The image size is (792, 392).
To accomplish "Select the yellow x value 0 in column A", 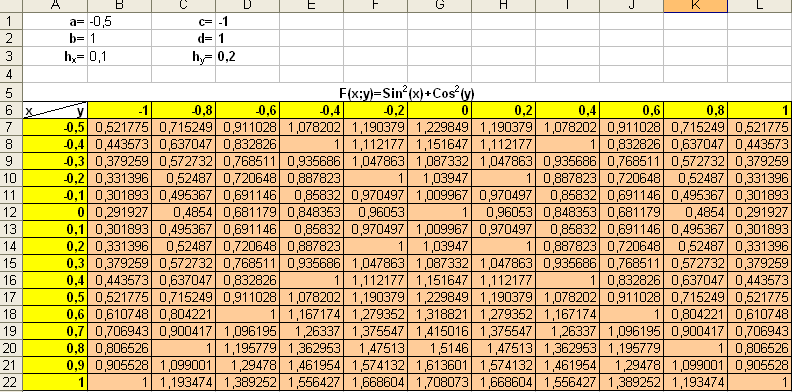I will tap(56, 212).
